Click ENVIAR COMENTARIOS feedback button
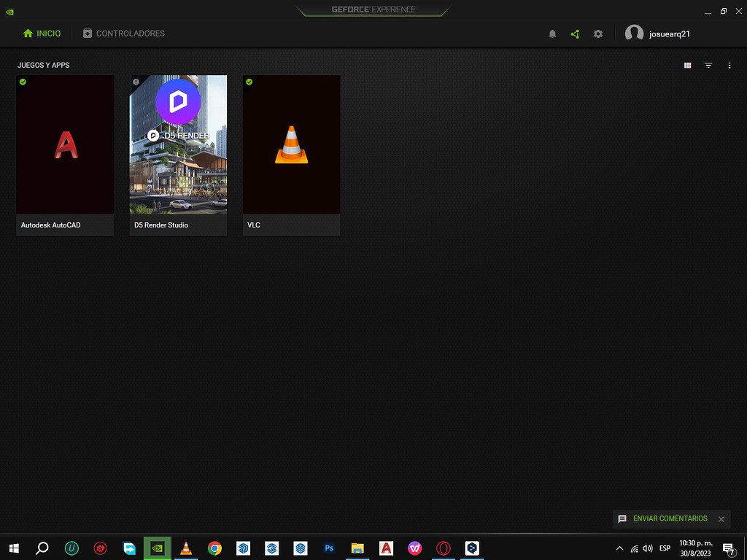The image size is (747, 560). 663,518
